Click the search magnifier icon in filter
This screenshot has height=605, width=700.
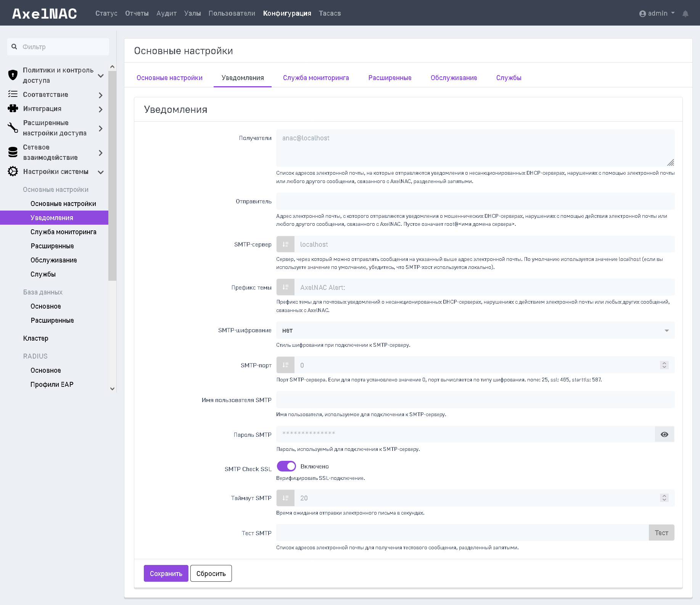(14, 47)
